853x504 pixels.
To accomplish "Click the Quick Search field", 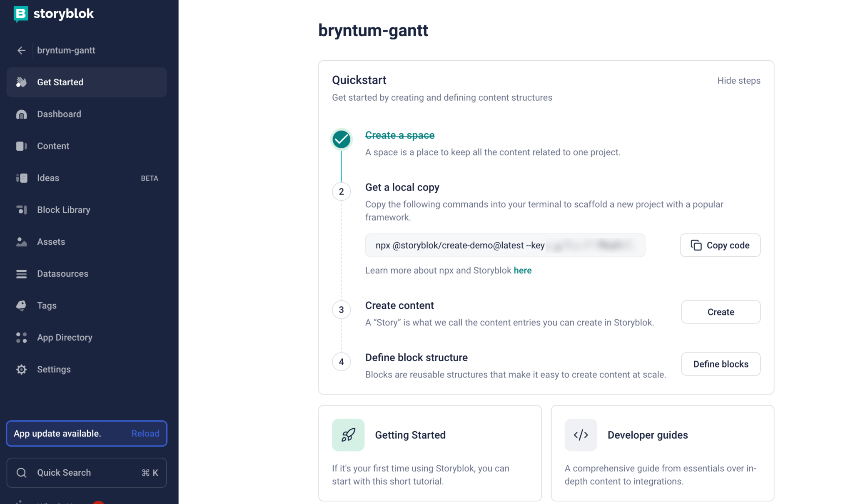I will 87,473.
